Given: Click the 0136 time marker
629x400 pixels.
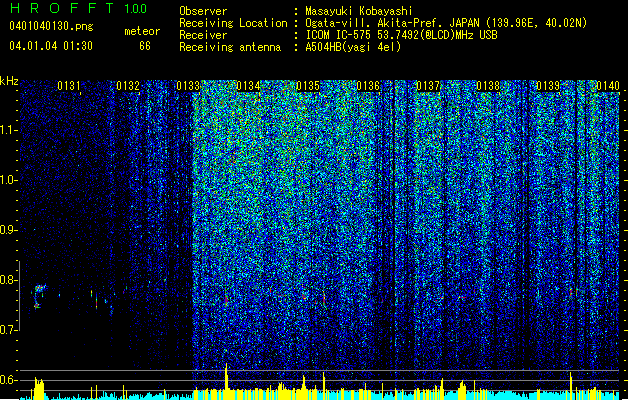Looking at the screenshot, I should [368, 86].
